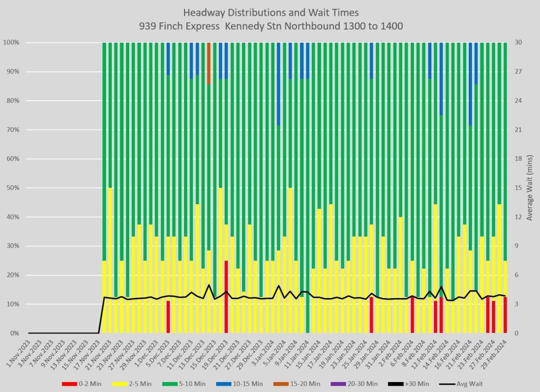Click the Average Wait (mins) axis title
This screenshot has height=392, width=540.
coord(528,188)
